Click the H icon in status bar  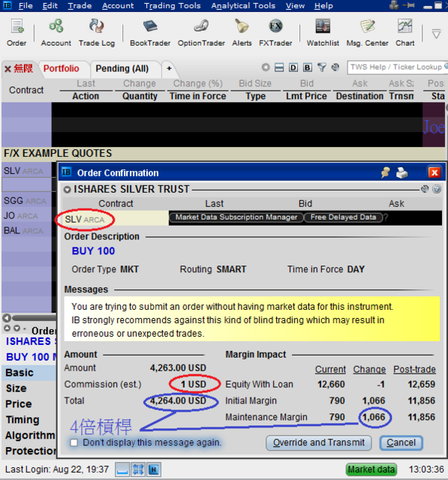point(154,469)
